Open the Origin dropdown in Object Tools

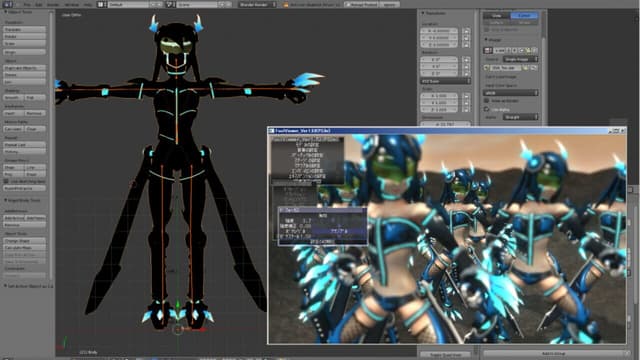24,52
